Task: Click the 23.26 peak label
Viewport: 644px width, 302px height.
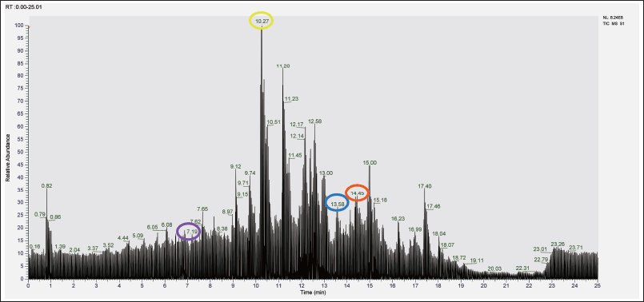Action: [558, 244]
